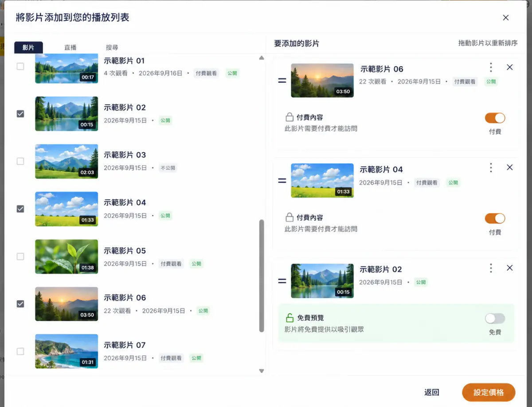
Task: Turn off the 付費 switch for 示範影片 06
Action: pyautogui.click(x=495, y=118)
